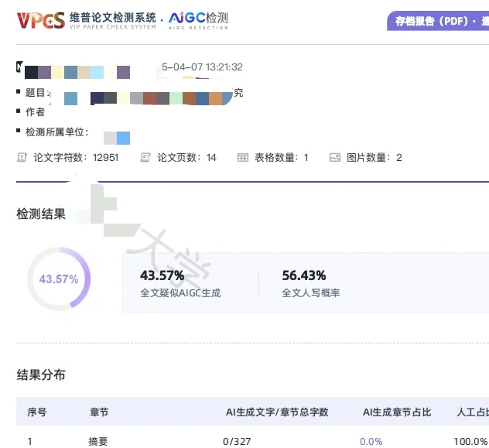
Task: Click the 全文疑似AIGC生成 label
Action: click(x=180, y=292)
